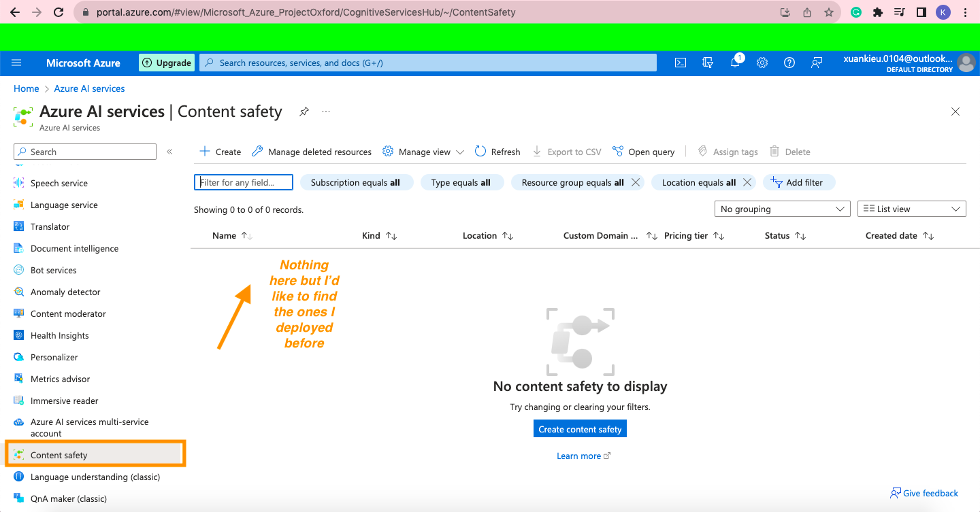Refresh the resource list
Viewport: 980px width, 512px height.
(497, 152)
